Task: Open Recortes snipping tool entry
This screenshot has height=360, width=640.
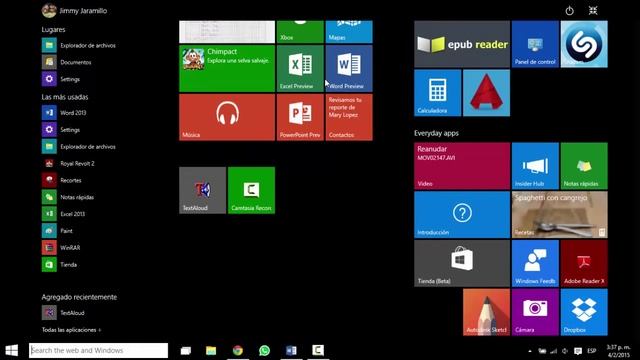Action: tap(62, 180)
